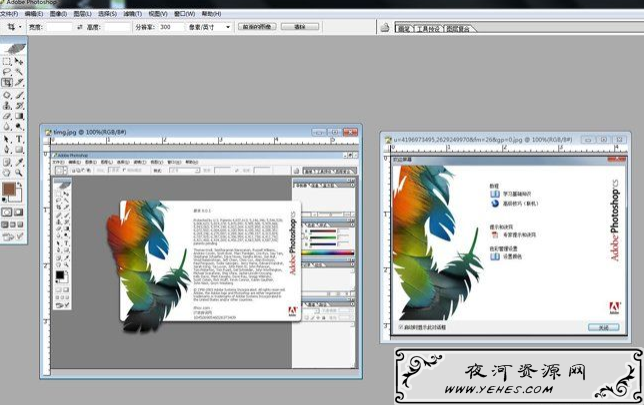644x405 pixels.
Task: Click the 高度 height input field
Action: tap(117, 27)
